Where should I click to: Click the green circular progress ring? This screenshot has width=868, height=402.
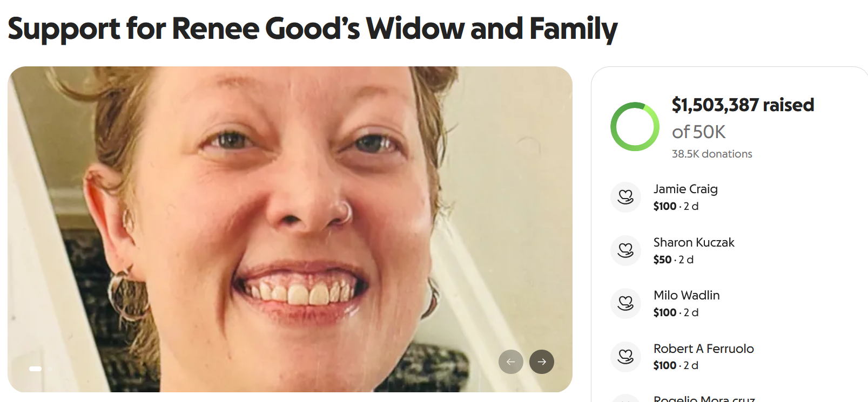[635, 127]
